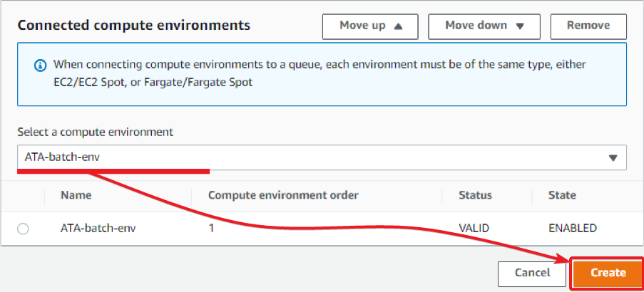Click the Name column header
The height and width of the screenshot is (292, 644).
tap(76, 195)
